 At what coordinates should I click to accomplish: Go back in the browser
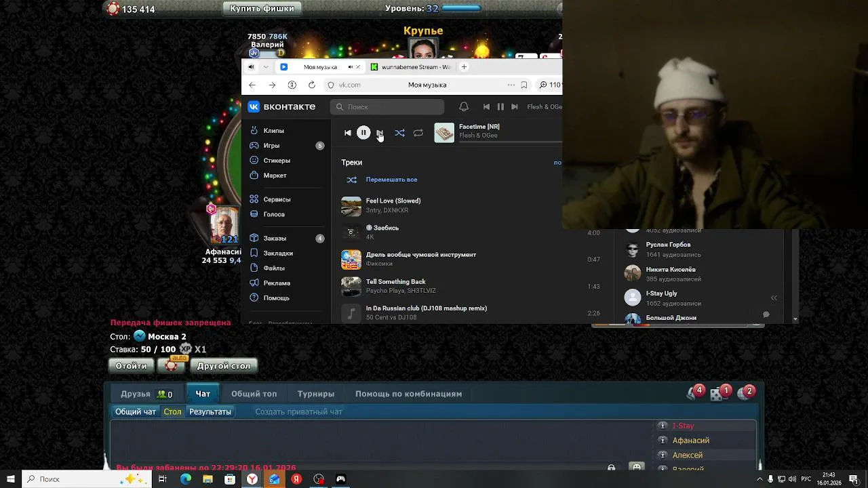pos(252,85)
